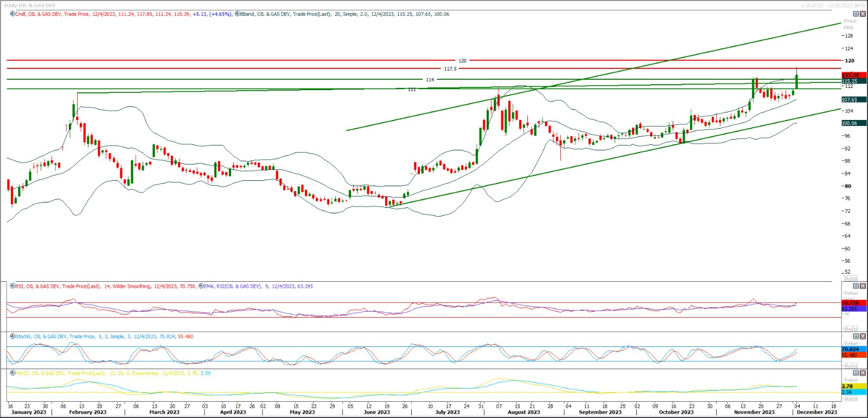Toggle Auto scaling on the price pane

851,278
